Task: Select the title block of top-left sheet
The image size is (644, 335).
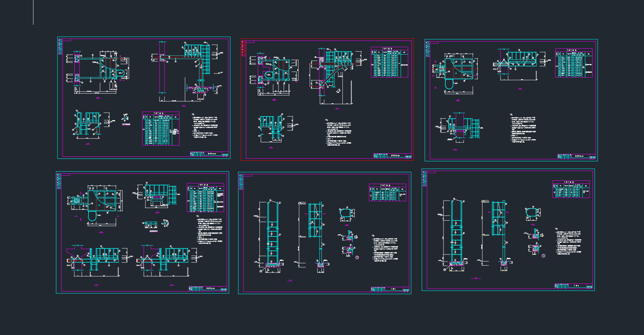Action: [209, 154]
